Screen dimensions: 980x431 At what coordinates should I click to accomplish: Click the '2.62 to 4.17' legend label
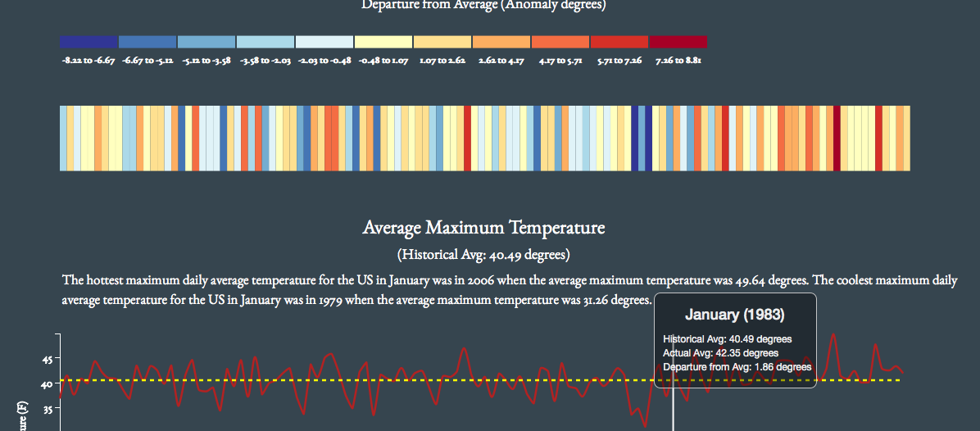pyautogui.click(x=501, y=61)
